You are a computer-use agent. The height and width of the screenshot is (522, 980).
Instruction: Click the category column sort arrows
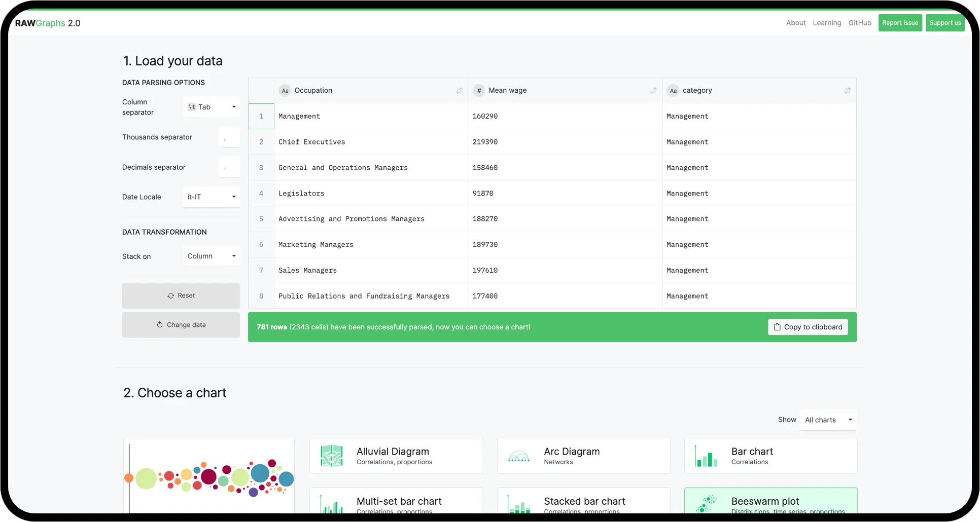tap(847, 91)
